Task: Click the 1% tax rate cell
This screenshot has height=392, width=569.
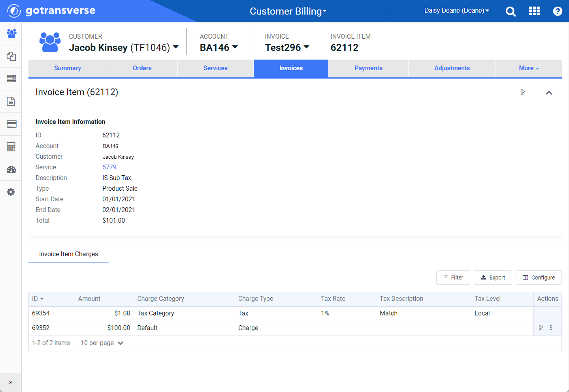Action: (x=325, y=313)
